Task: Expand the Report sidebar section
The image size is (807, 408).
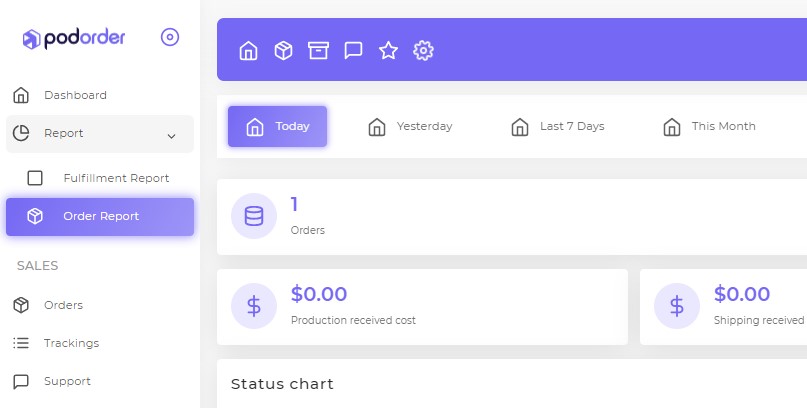Action: pyautogui.click(x=100, y=134)
